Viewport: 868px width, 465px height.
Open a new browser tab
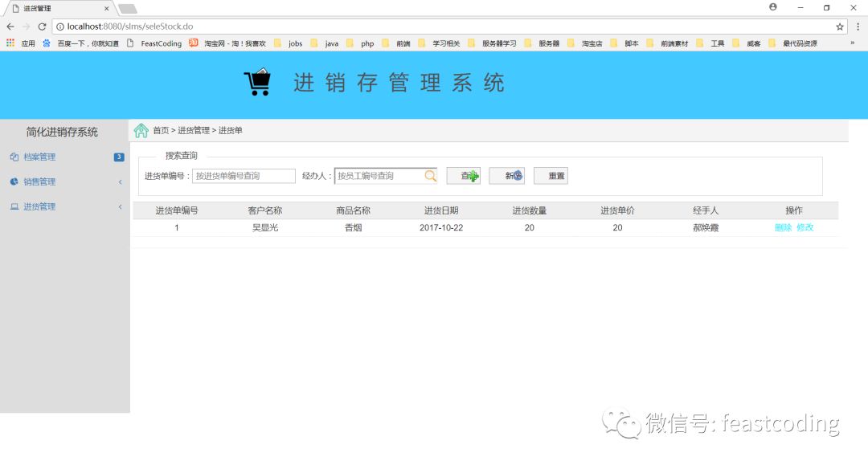tap(127, 8)
